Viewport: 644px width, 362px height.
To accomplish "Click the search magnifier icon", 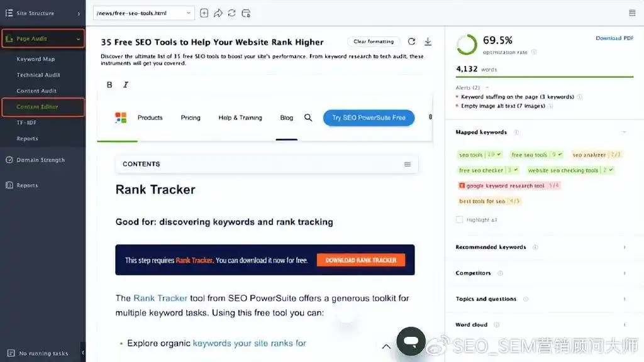I will click(308, 118).
